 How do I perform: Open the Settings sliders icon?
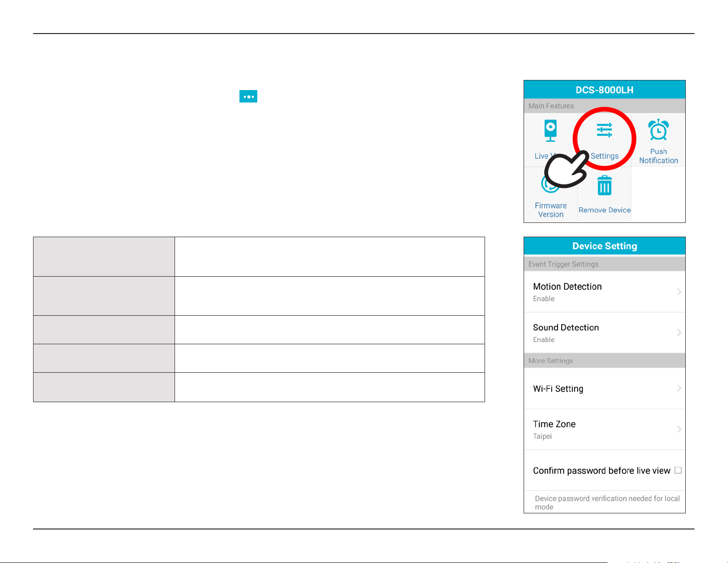coord(604,130)
